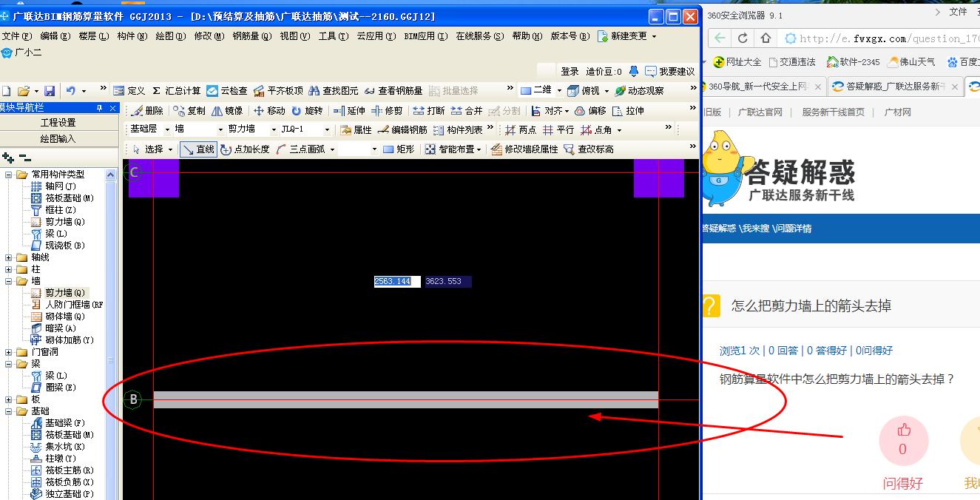This screenshot has width=980, height=500.
Task: Open 查找图元 find element tool
Action: coord(334,91)
